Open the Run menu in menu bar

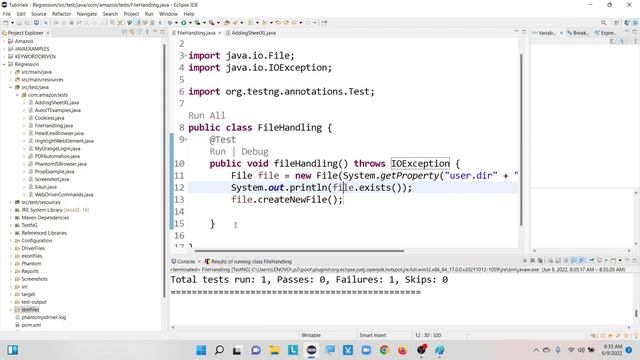[x=149, y=14]
